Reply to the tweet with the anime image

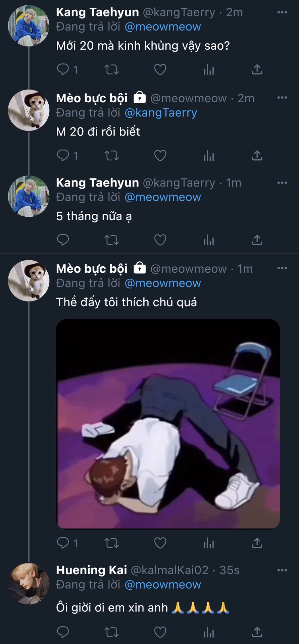coord(63,543)
